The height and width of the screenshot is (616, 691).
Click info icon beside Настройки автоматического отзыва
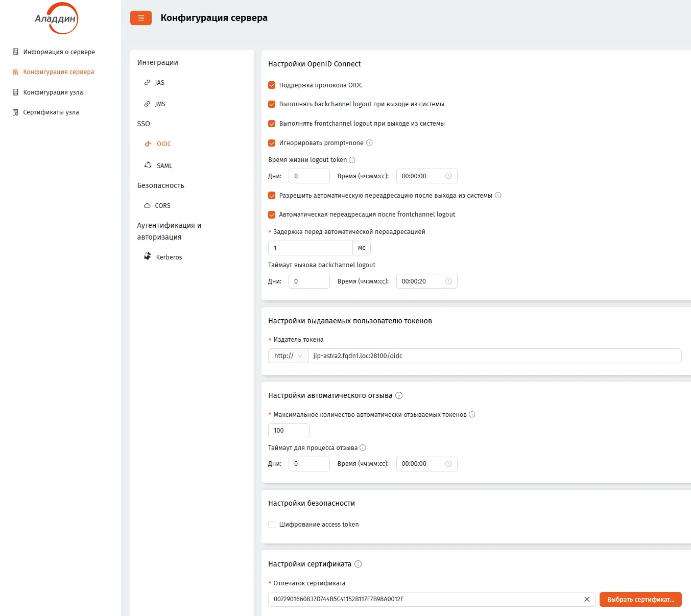pyautogui.click(x=399, y=395)
